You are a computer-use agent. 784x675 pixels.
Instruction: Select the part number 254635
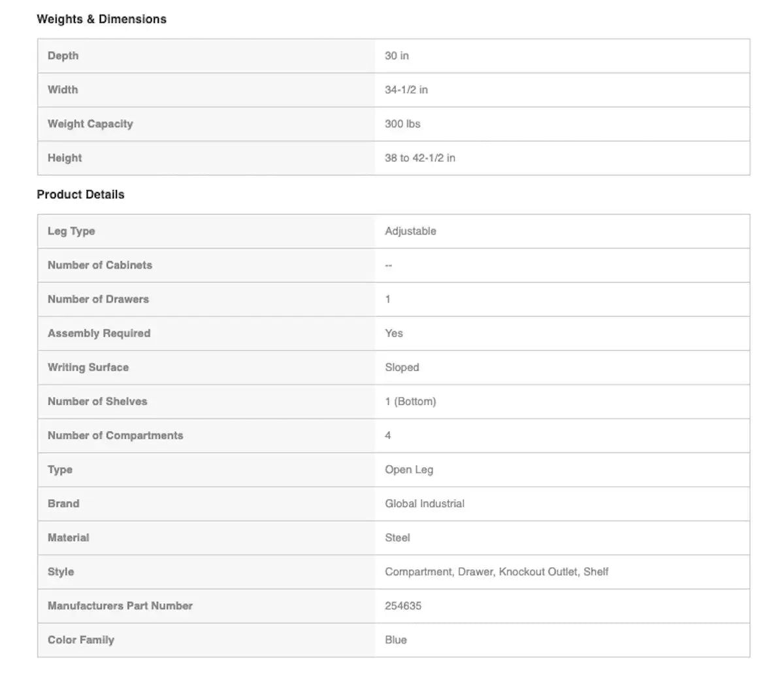[x=403, y=606]
